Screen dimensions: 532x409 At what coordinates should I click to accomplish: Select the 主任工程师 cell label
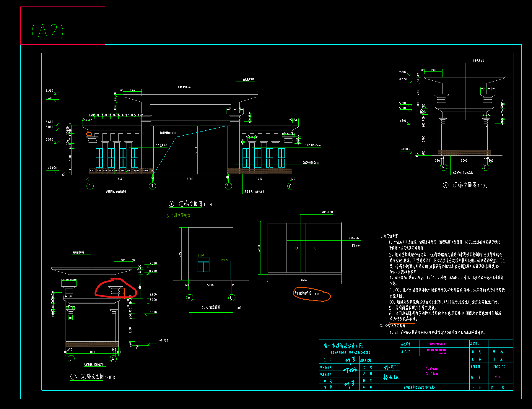(x=365, y=360)
